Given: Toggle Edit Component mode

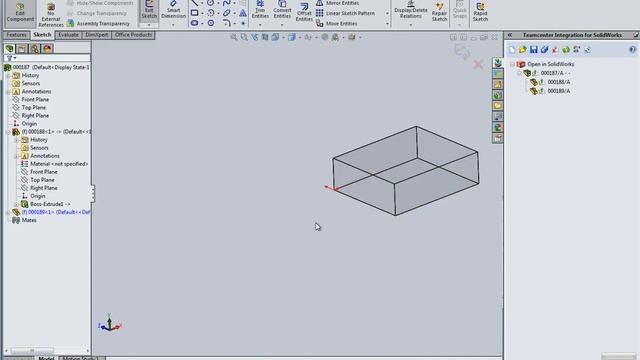Looking at the screenshot, I should click(x=20, y=13).
